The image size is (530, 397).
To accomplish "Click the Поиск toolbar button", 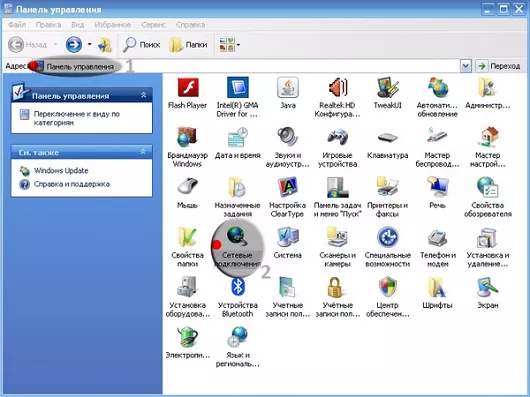I will tap(141, 45).
